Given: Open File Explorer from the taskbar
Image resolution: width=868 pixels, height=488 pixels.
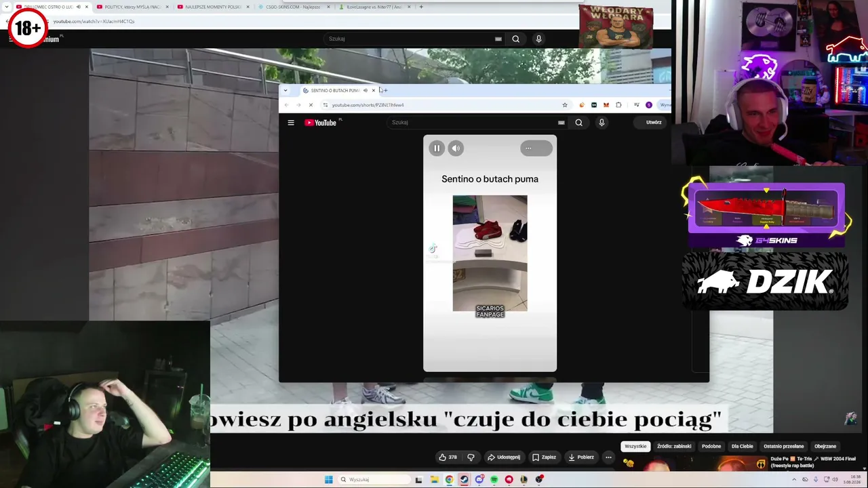Looking at the screenshot, I should tap(434, 480).
